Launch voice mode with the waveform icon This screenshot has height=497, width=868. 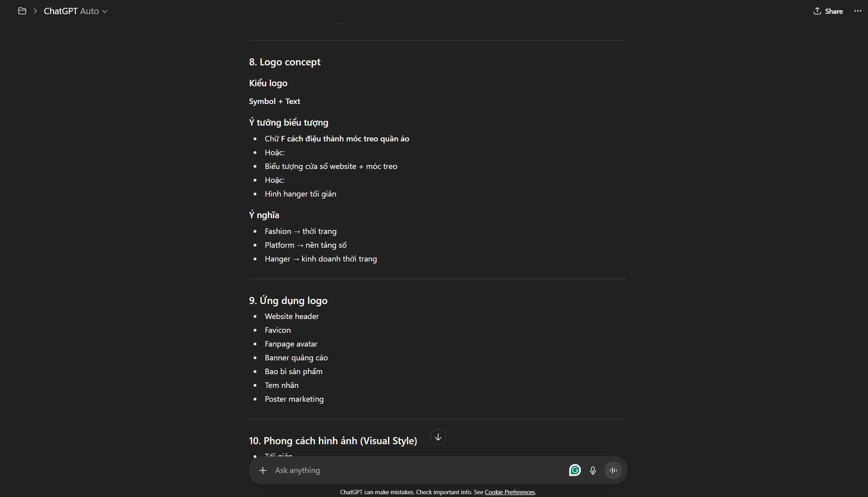click(613, 470)
